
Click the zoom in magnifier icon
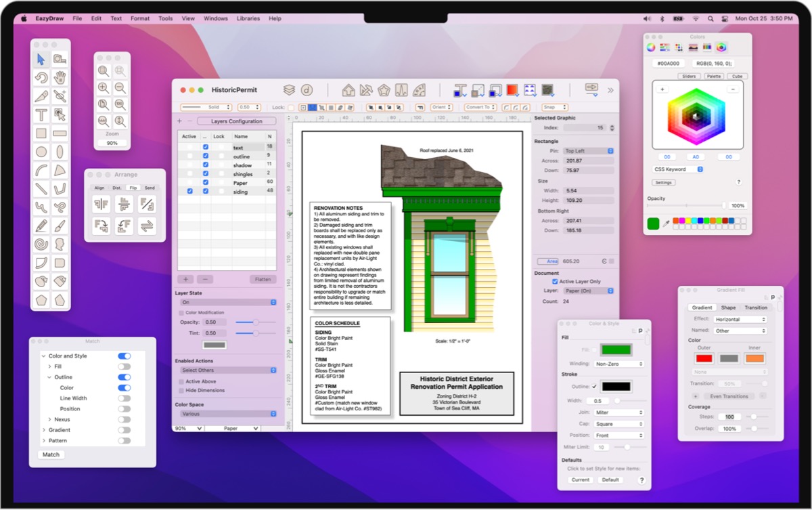pyautogui.click(x=104, y=87)
